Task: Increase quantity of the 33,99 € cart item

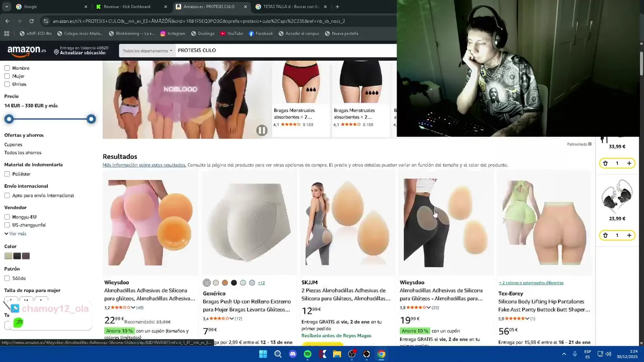Action: pos(629,163)
